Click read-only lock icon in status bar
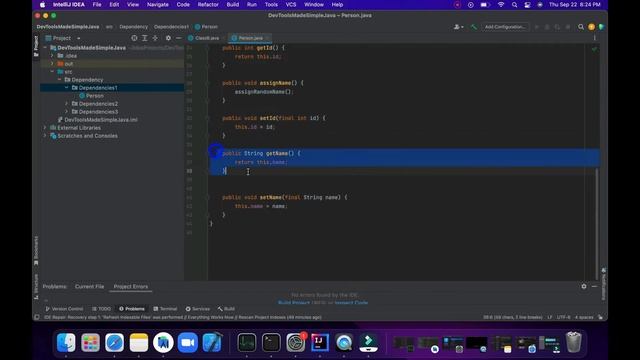The image size is (640, 360). (x=600, y=317)
